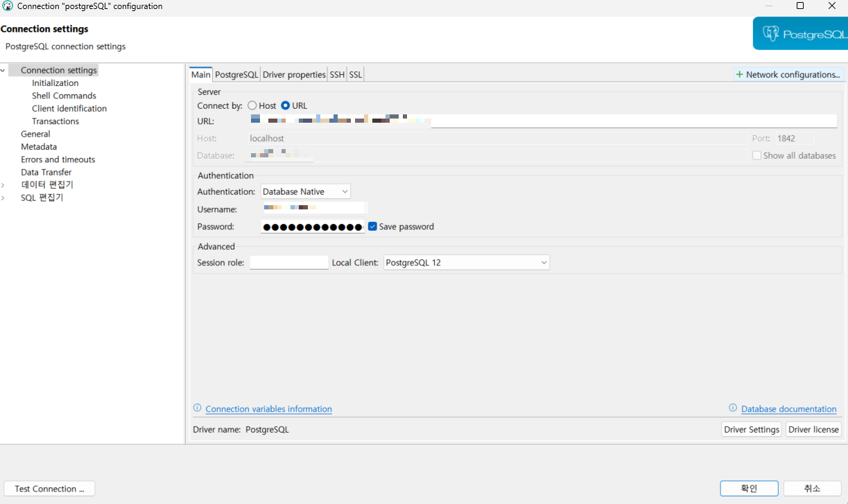This screenshot has width=848, height=504.
Task: Click info icon beside Connection variables information
Action: tap(197, 408)
